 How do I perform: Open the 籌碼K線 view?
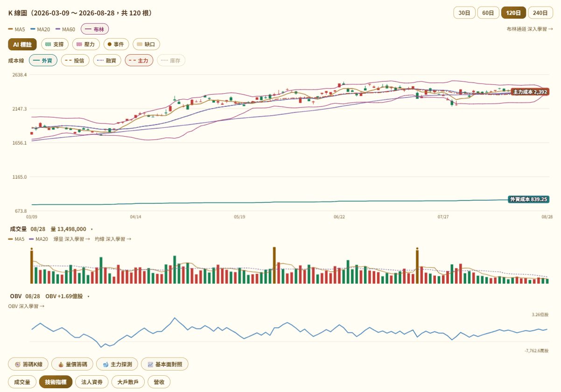(28, 364)
